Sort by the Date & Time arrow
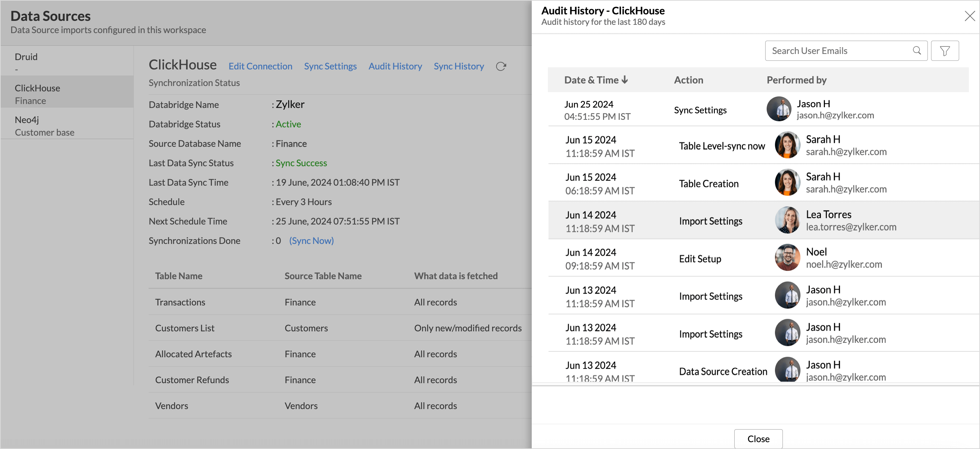 (625, 80)
